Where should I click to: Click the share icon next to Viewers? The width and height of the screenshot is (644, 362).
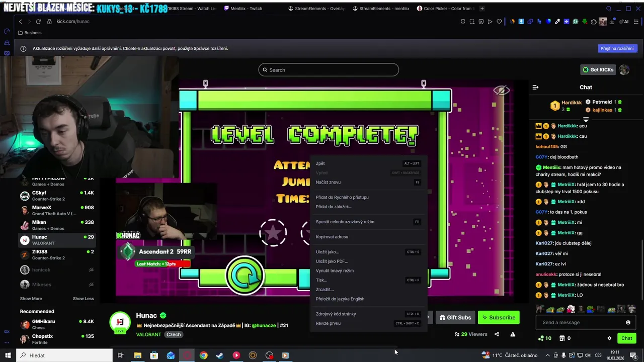tap(497, 334)
